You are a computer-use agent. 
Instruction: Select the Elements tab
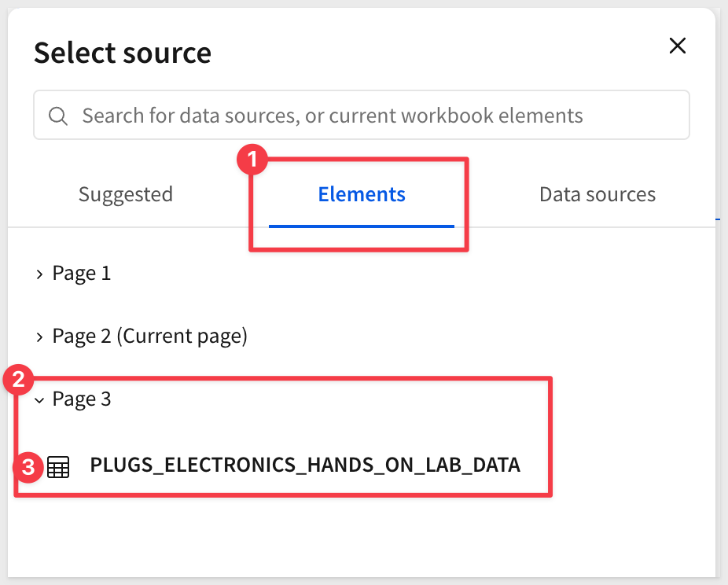[x=362, y=194]
